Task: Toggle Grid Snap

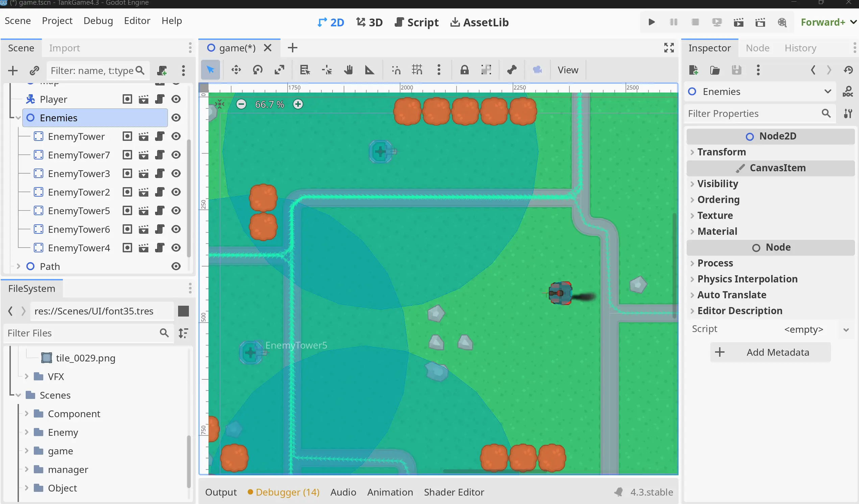Action: (x=417, y=70)
